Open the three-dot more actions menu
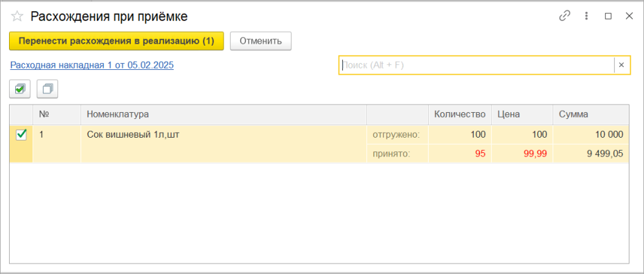 pyautogui.click(x=587, y=17)
